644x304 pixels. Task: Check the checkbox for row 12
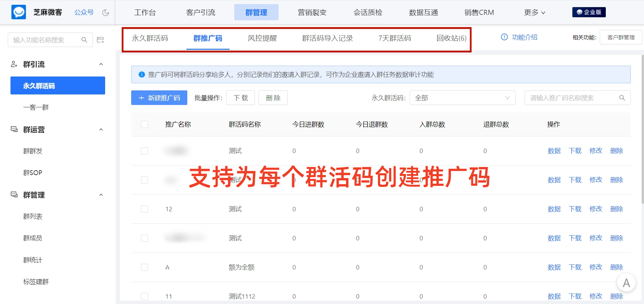144,209
